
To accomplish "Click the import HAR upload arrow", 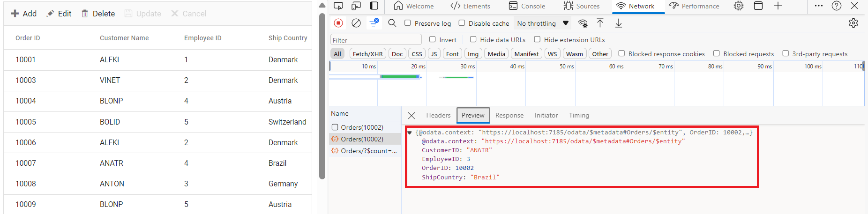I will coord(600,23).
